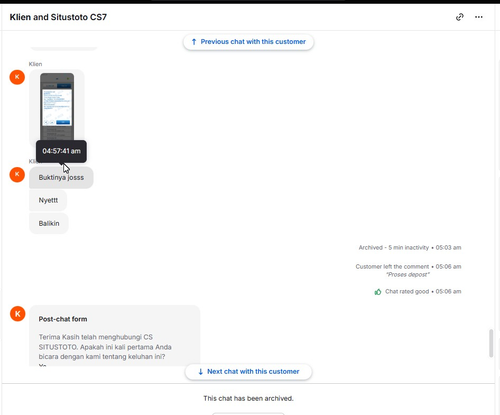Open the three-dot more options menu
Image resolution: width=500 pixels, height=415 pixels.
coord(479,17)
